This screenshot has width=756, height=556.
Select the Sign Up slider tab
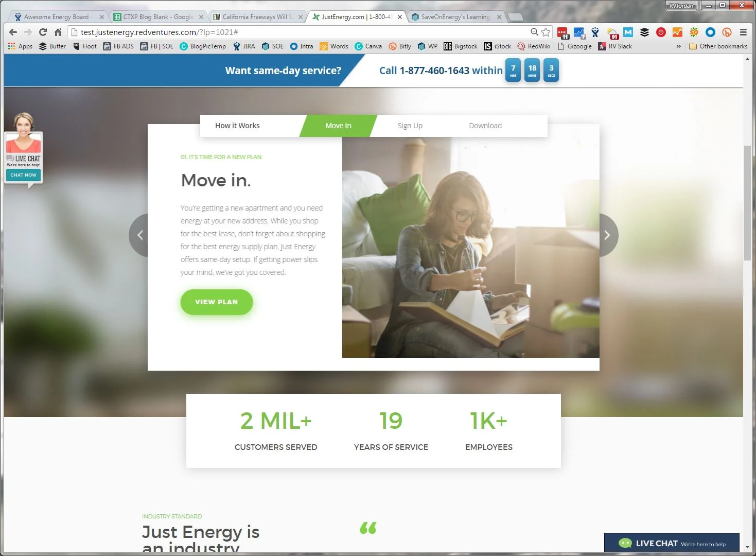(410, 126)
